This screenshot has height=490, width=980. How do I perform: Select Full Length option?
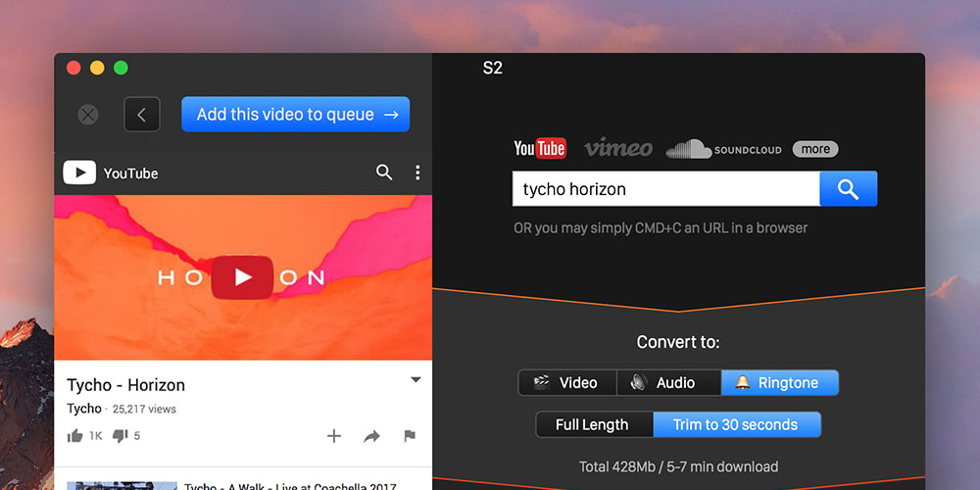click(595, 424)
